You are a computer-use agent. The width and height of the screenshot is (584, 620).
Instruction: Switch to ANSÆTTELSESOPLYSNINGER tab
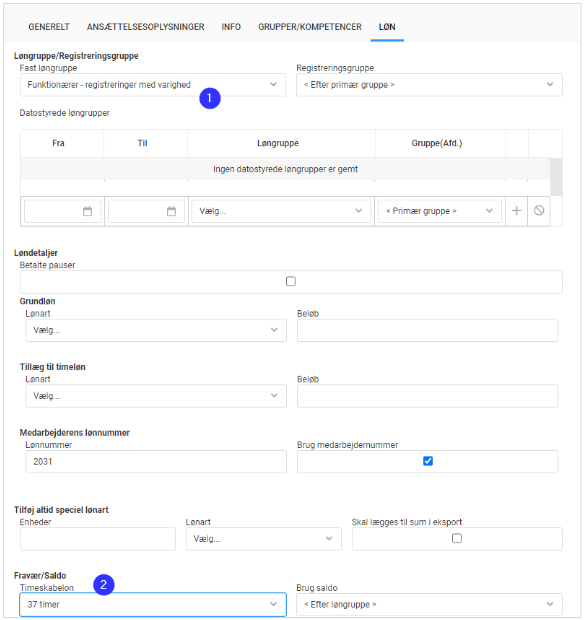click(146, 27)
